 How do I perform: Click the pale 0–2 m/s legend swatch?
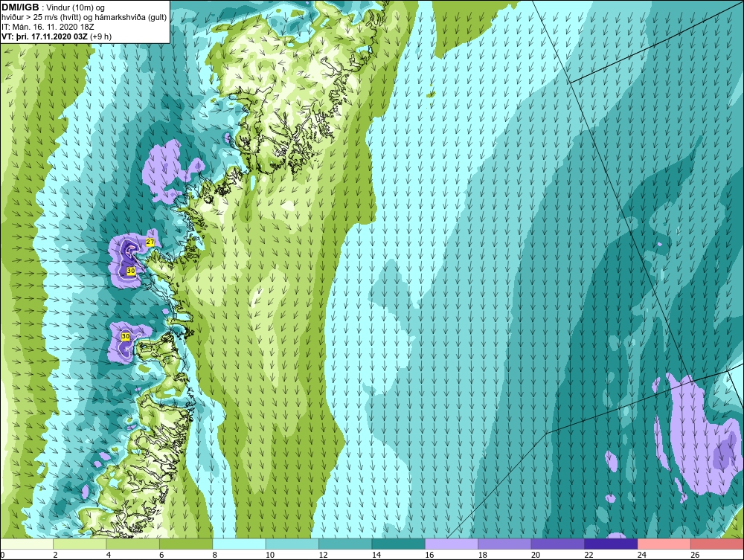coord(27,544)
